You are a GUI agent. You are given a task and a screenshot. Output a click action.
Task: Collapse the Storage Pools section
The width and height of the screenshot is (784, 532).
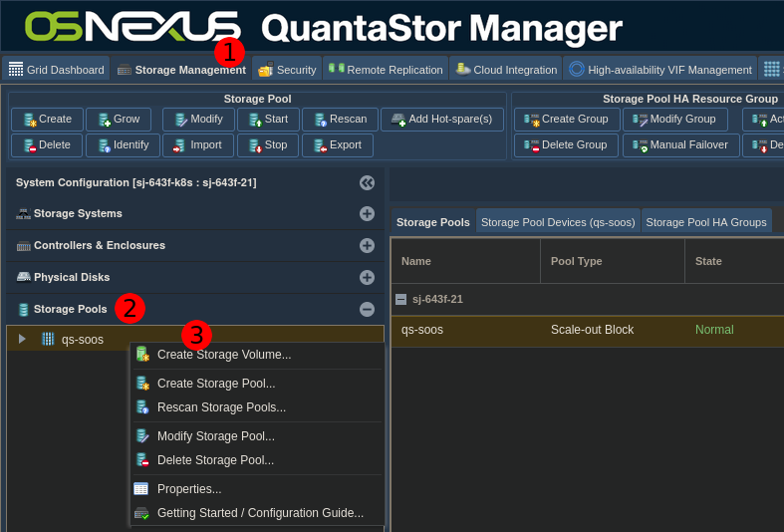pyautogui.click(x=367, y=309)
